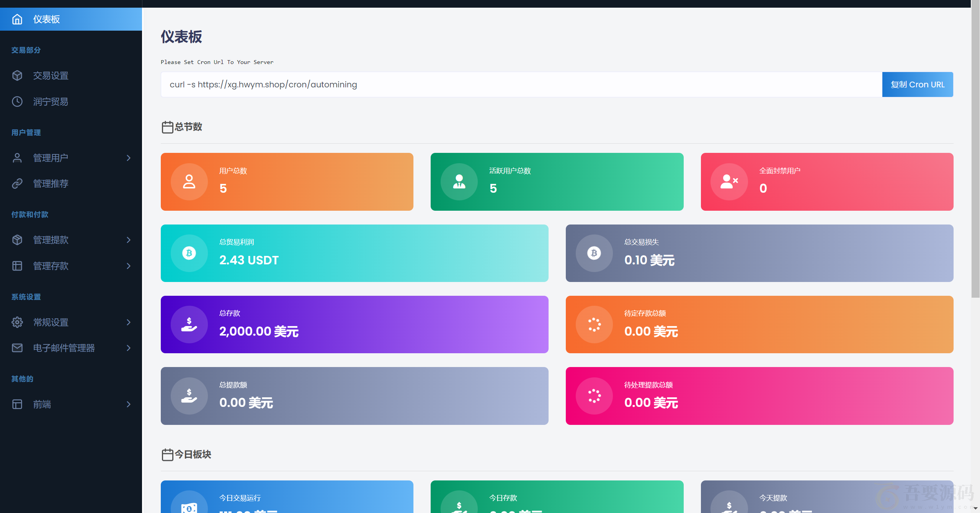Click the 今日存款 card label
The width and height of the screenshot is (980, 513).
click(503, 498)
